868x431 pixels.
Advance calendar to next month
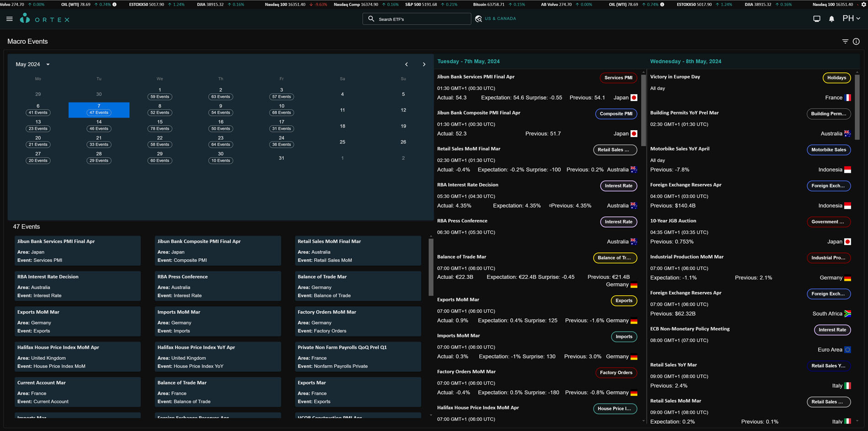[x=424, y=64]
